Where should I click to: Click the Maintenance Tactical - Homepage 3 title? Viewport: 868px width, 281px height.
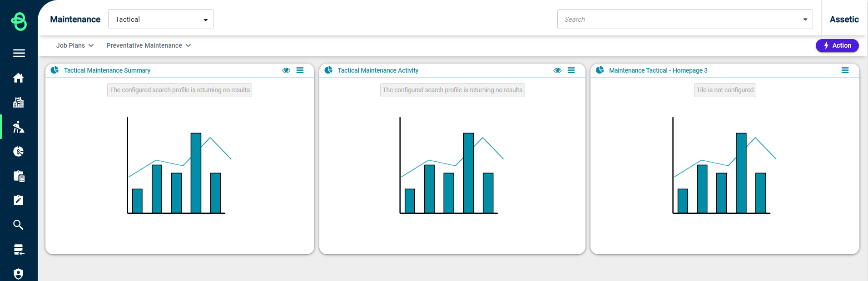pos(658,70)
